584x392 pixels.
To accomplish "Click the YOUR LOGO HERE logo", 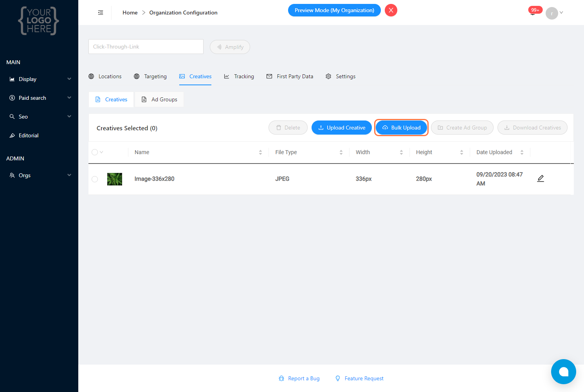I will point(39,21).
